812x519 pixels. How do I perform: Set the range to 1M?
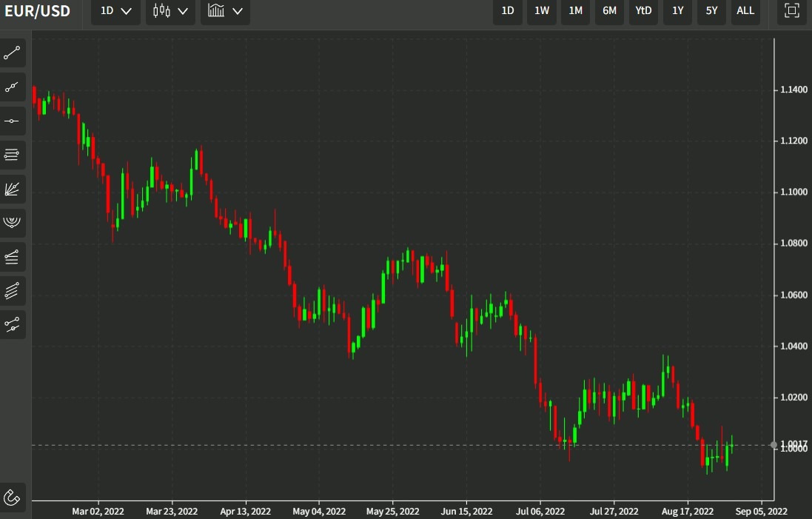tap(575, 11)
